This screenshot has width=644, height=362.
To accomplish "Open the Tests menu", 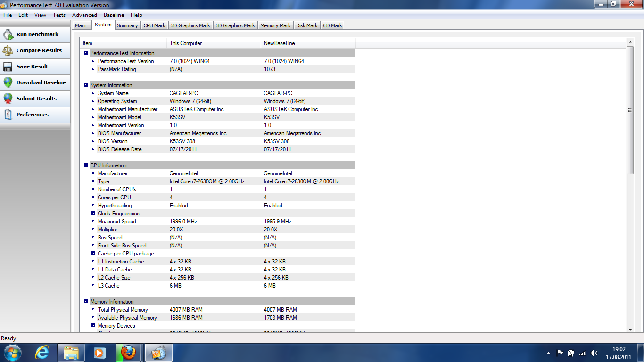I will click(59, 15).
